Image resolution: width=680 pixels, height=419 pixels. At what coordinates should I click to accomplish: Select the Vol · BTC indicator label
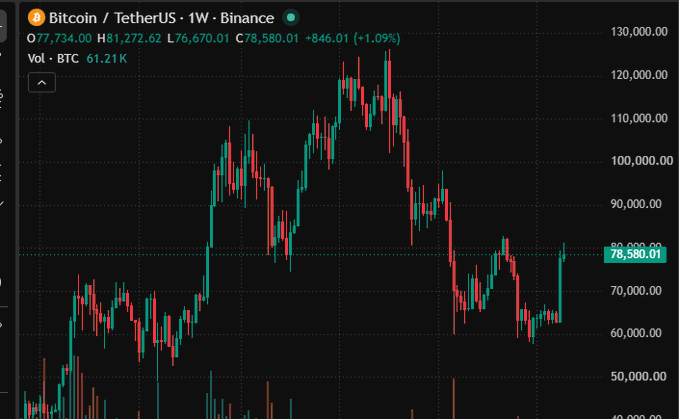click(x=53, y=59)
